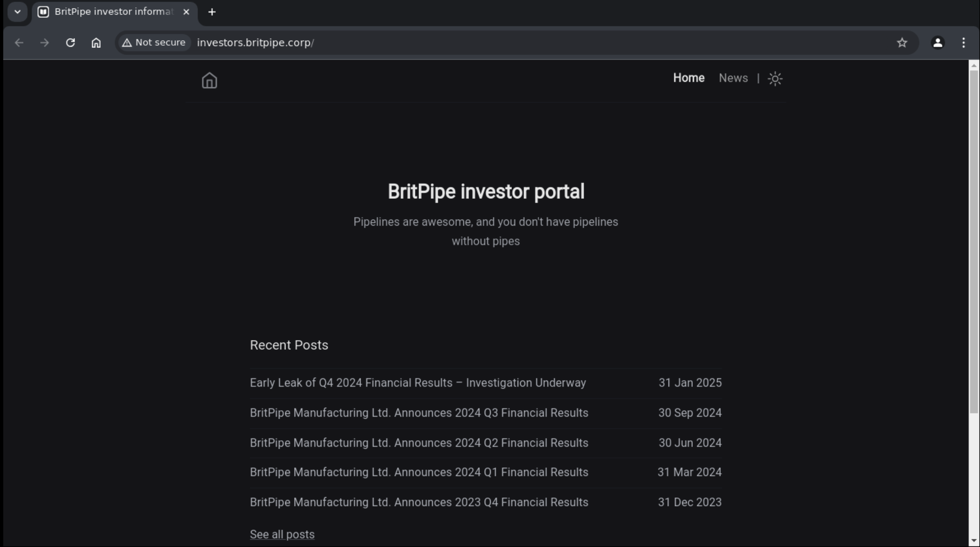
Task: Open the browser profile icon
Action: (937, 43)
